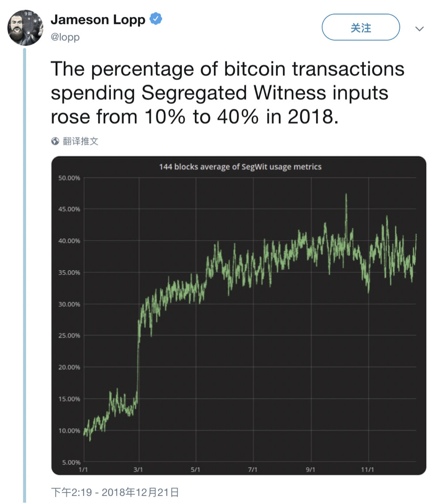Open the Jameson Lopp display name link
This screenshot has width=439, height=504.
[98, 19]
